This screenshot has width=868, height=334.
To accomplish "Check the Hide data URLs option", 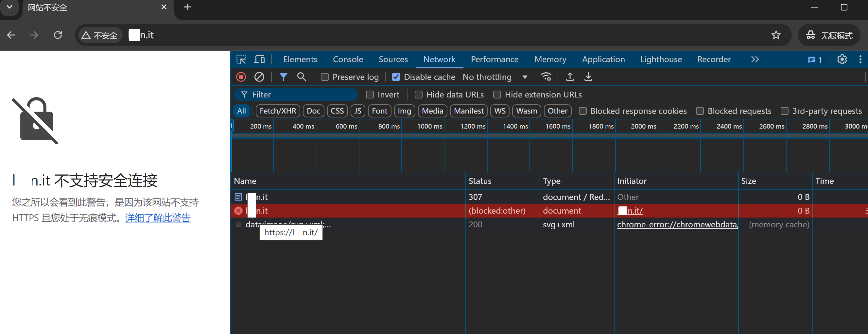I will pos(419,95).
